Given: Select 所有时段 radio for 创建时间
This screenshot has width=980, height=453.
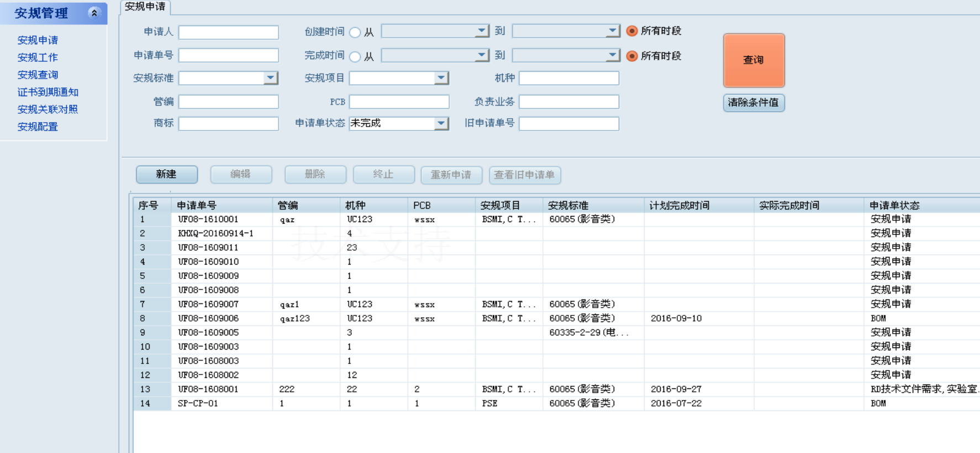Looking at the screenshot, I should click(x=632, y=31).
